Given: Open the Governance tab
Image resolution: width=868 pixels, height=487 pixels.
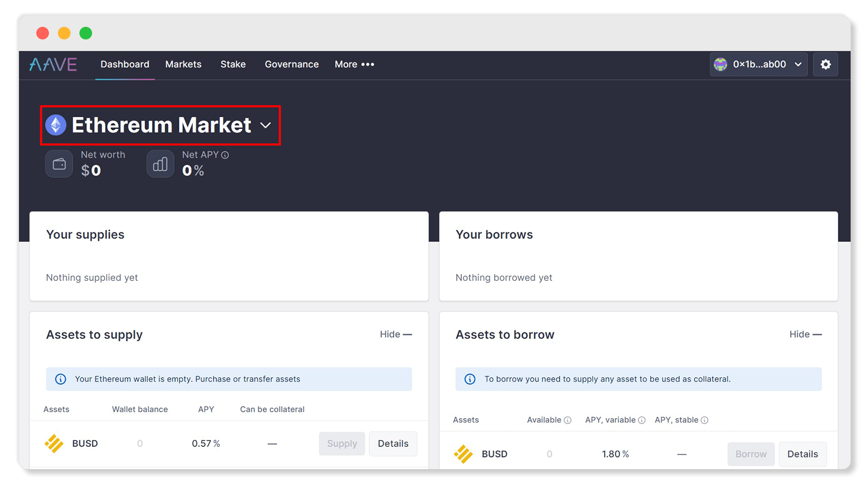Looking at the screenshot, I should 291,64.
